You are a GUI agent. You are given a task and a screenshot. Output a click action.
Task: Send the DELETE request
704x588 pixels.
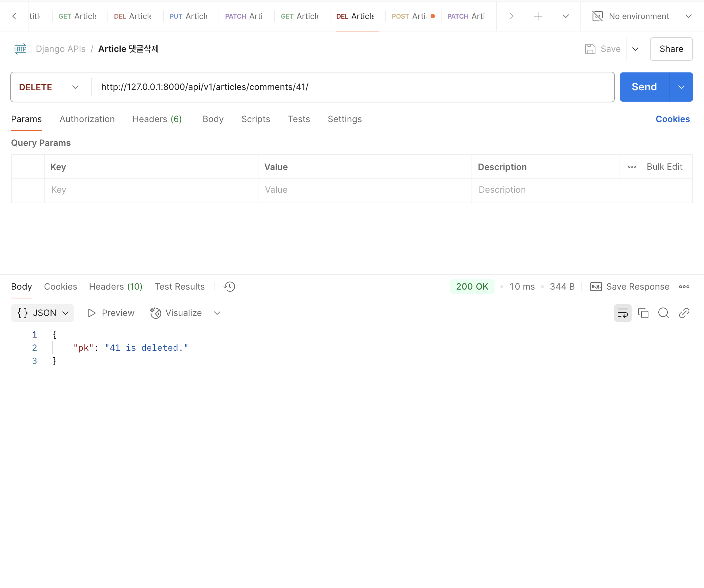coord(644,87)
